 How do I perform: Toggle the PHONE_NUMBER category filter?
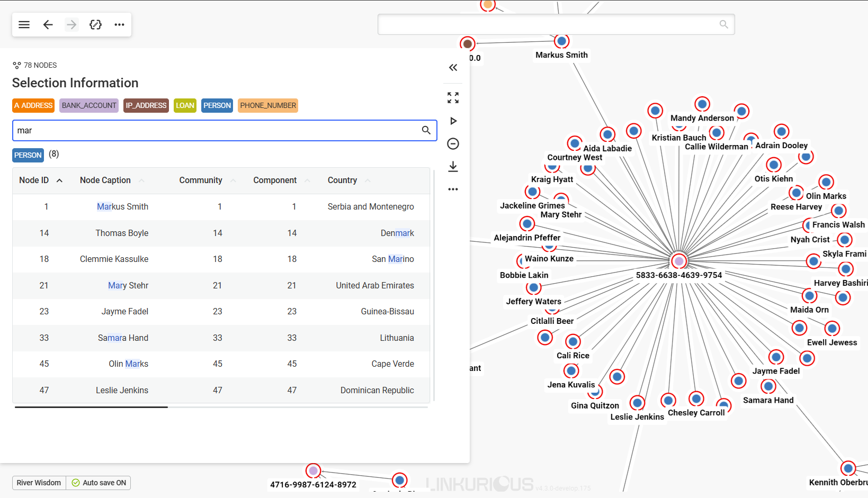(x=268, y=106)
